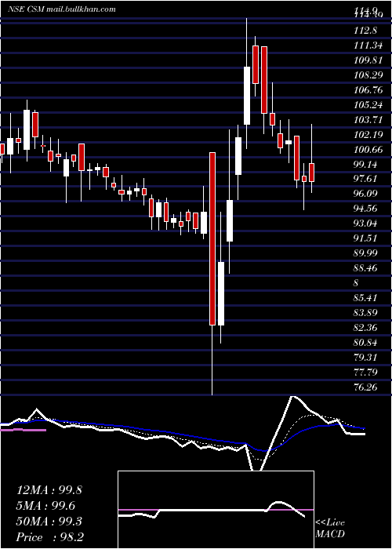The height and width of the screenshot is (549, 392).
Task: Click the '50MA : 99.3' reading
Action: click(49, 522)
